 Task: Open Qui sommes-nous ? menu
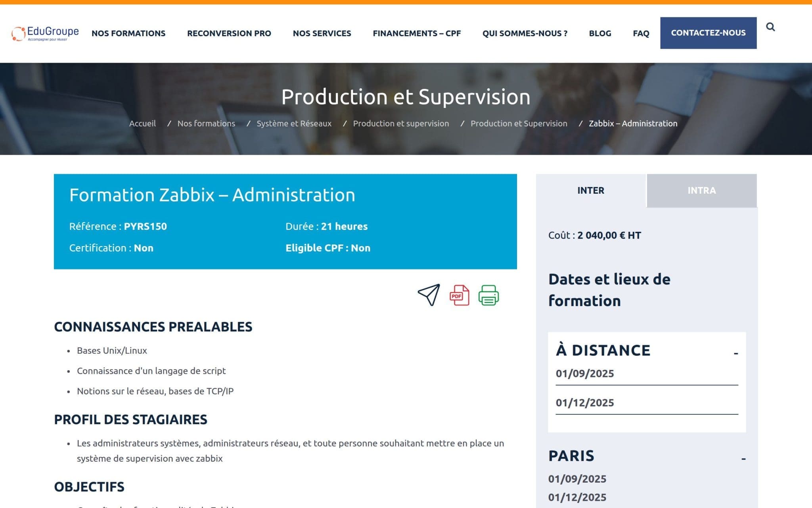click(525, 33)
